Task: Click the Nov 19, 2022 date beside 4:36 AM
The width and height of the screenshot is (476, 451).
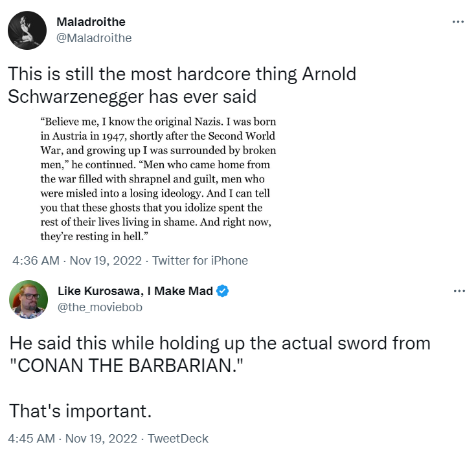Action: (105, 261)
